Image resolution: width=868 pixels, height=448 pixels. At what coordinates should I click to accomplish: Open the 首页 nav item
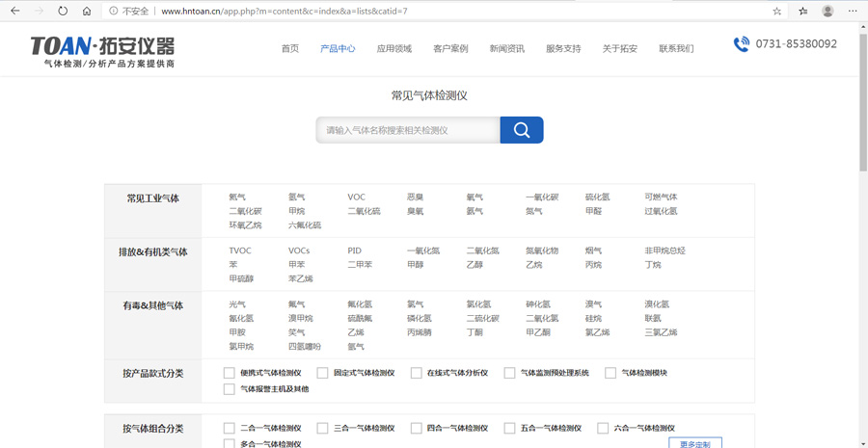pos(290,49)
